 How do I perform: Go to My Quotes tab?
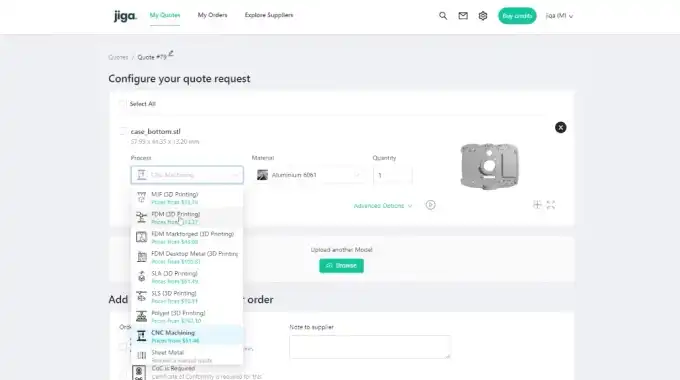165,15
